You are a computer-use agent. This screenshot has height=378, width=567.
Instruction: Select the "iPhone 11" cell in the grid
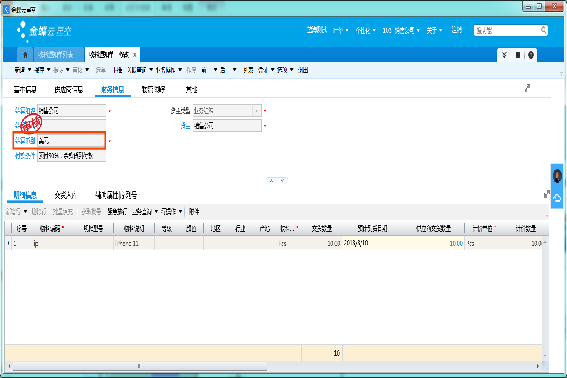pos(134,243)
